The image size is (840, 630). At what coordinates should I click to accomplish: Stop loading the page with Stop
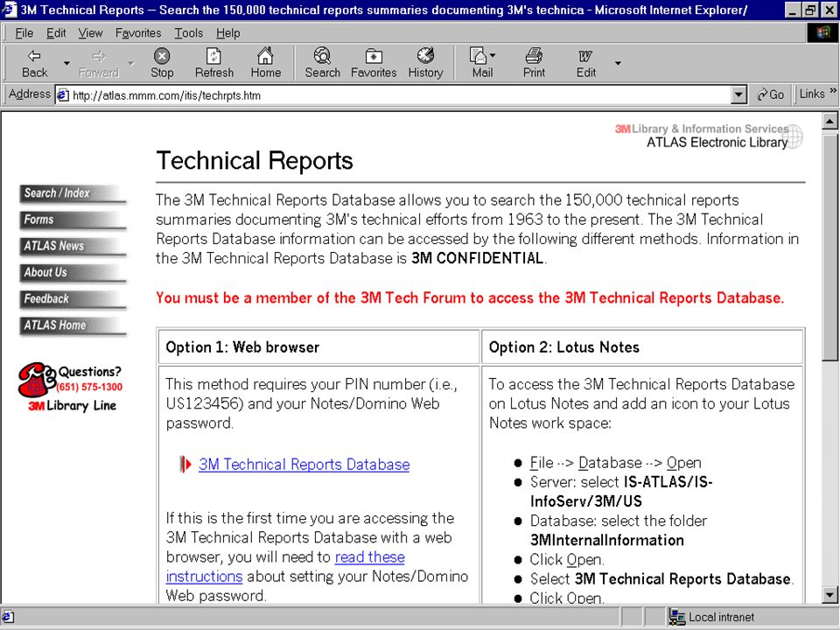tap(162, 63)
